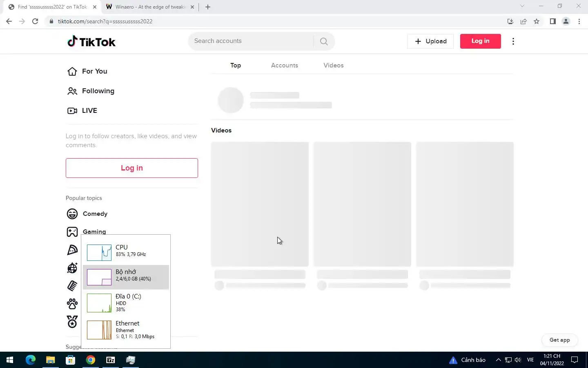Screen dimensions: 588x368
Task: Select the Bộ nhớ memory entry
Action: coord(126,277)
